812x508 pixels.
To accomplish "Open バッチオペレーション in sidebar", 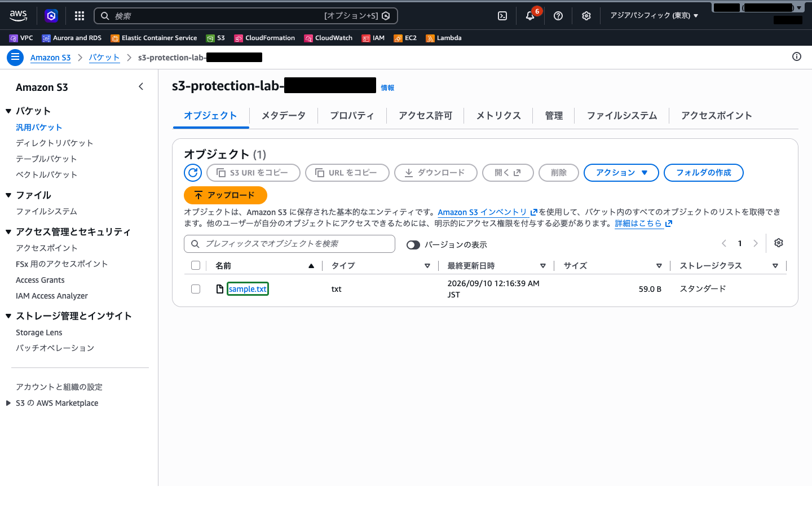I will 55,348.
